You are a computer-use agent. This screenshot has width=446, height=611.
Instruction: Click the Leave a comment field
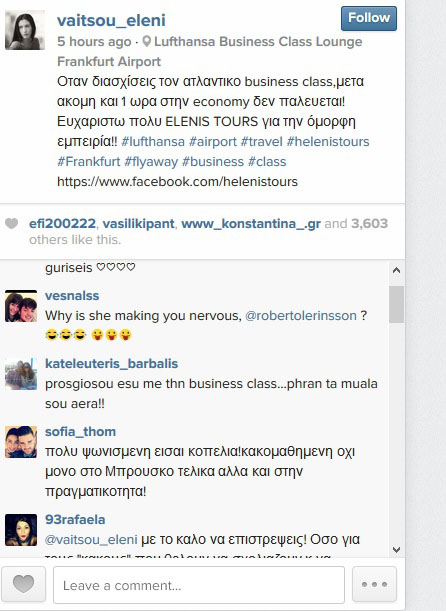tap(199, 585)
